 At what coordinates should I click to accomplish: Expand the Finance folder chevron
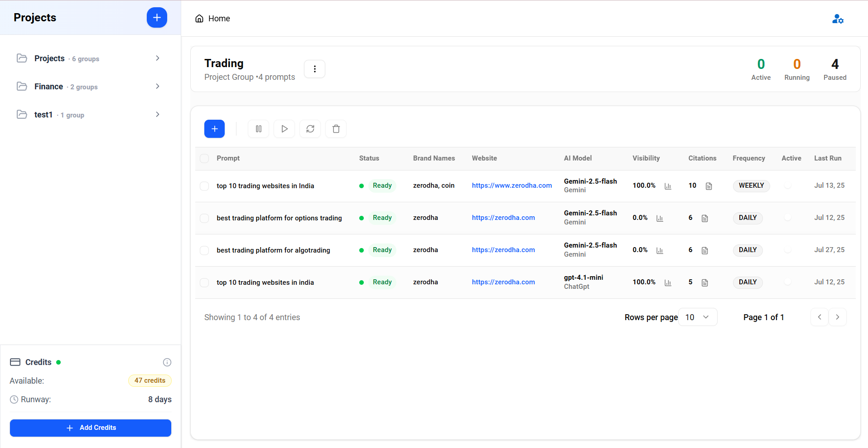(157, 86)
